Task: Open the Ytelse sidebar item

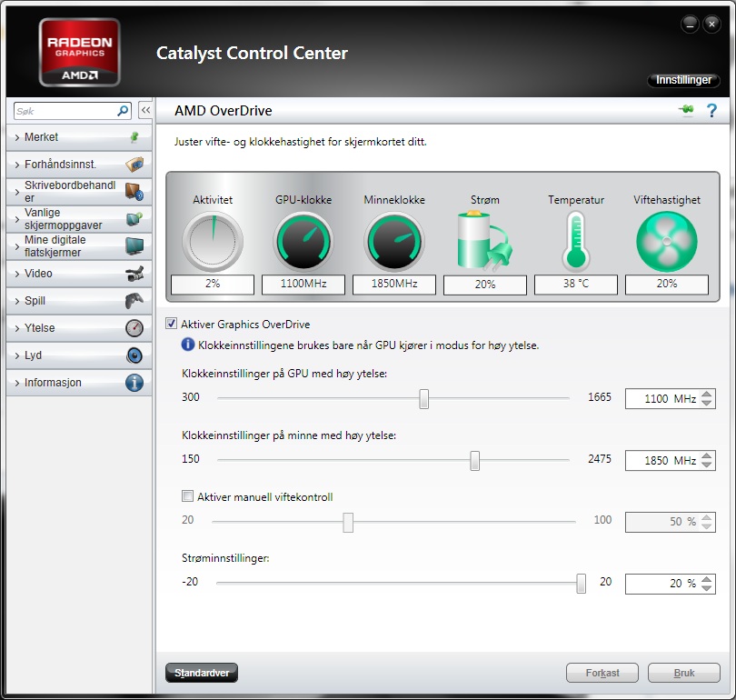Action: click(x=79, y=327)
